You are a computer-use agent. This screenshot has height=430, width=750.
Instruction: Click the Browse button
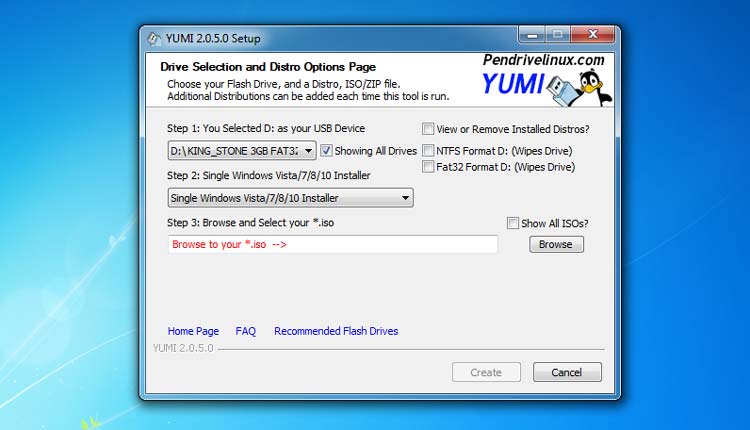point(556,244)
